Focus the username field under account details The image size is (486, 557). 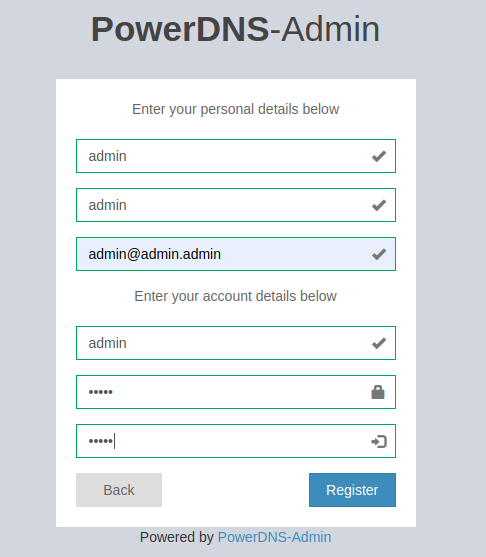click(236, 343)
